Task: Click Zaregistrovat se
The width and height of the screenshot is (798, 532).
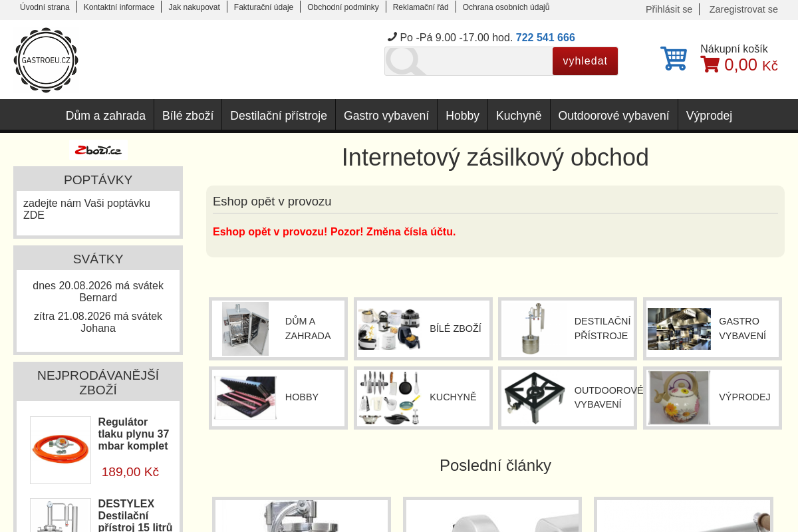Action: coord(743,9)
